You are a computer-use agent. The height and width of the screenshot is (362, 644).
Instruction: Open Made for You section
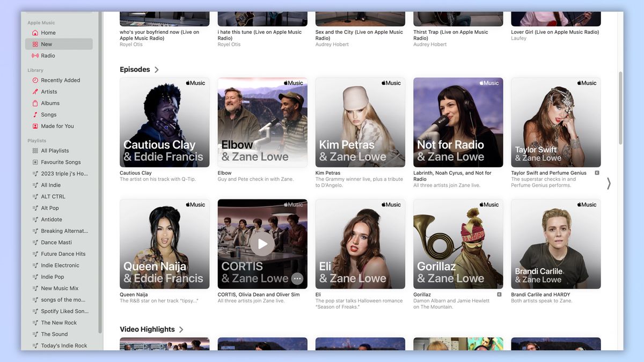click(59, 126)
